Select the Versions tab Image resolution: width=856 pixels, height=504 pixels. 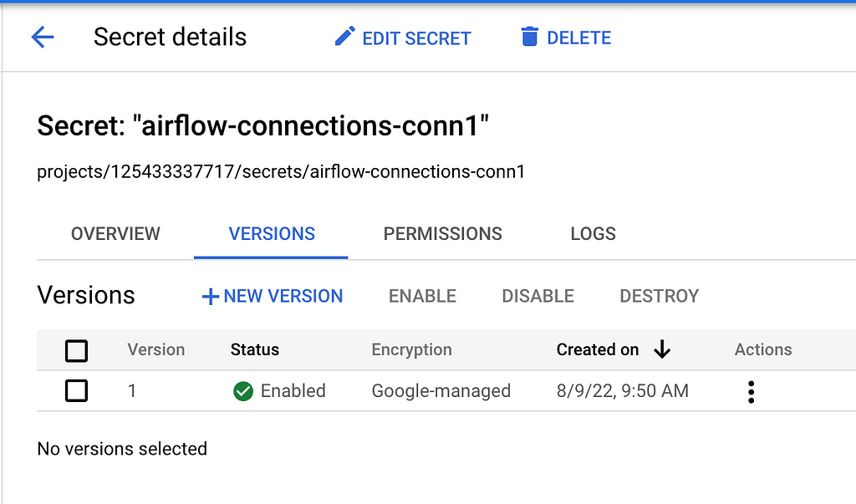(x=272, y=234)
